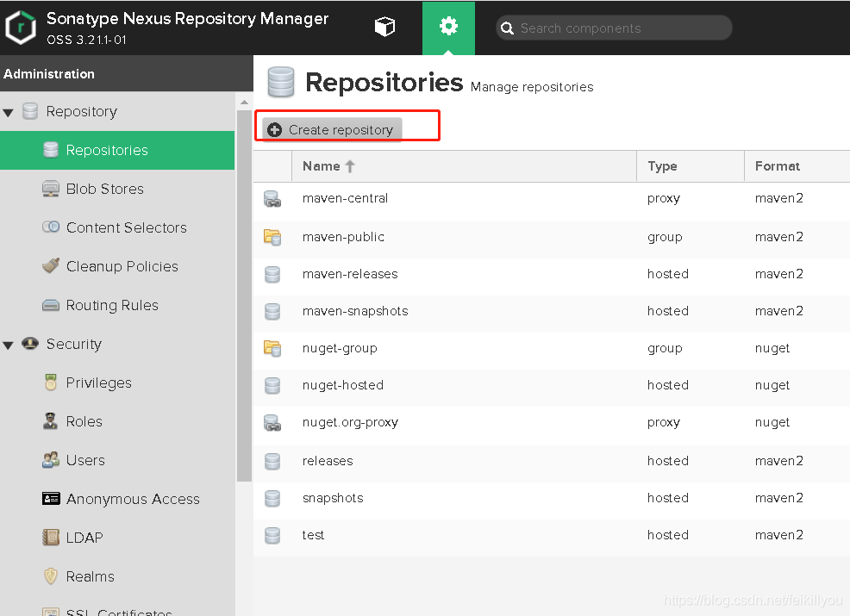Open Realms via the shield icon
The height and width of the screenshot is (616, 850).
click(x=51, y=576)
